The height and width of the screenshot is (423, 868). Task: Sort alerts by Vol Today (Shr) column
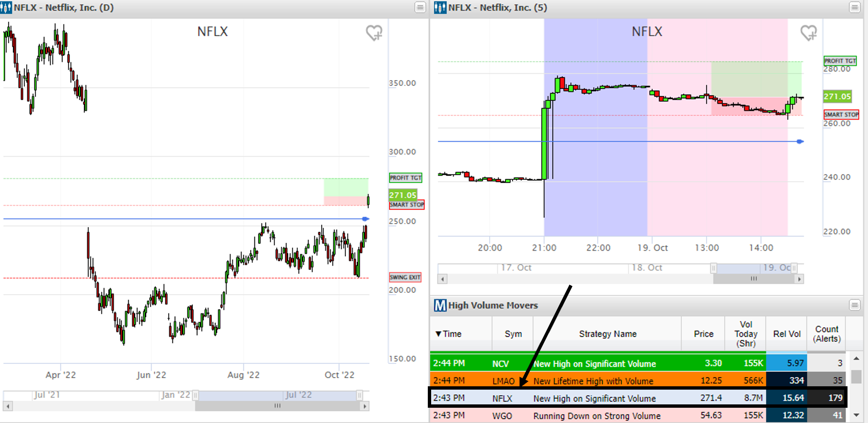point(746,334)
